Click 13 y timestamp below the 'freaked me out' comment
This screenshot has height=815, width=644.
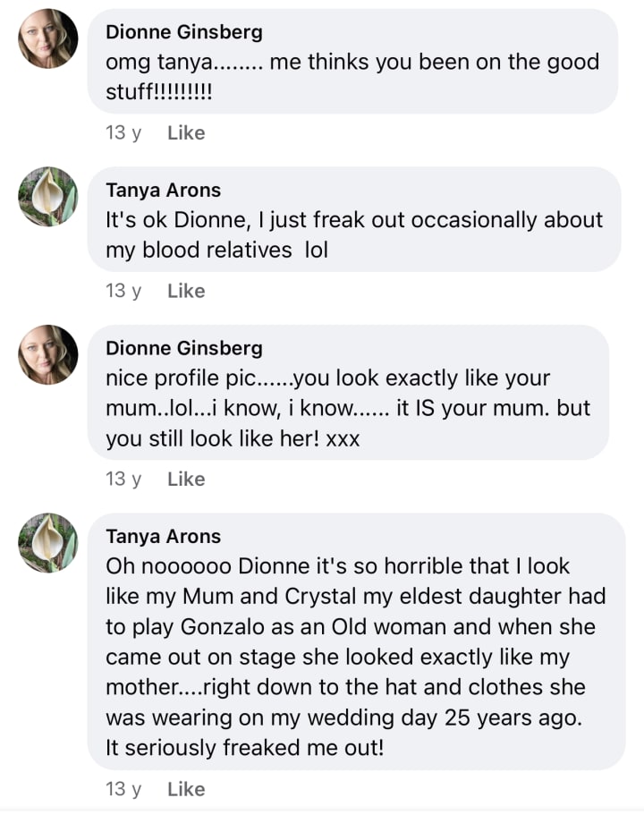point(123,789)
